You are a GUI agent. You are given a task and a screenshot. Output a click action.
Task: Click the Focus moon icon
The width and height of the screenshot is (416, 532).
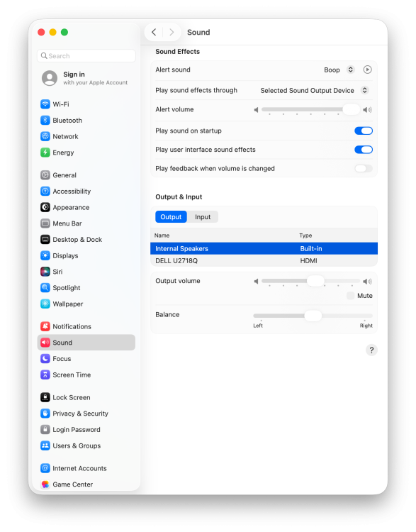pos(45,359)
